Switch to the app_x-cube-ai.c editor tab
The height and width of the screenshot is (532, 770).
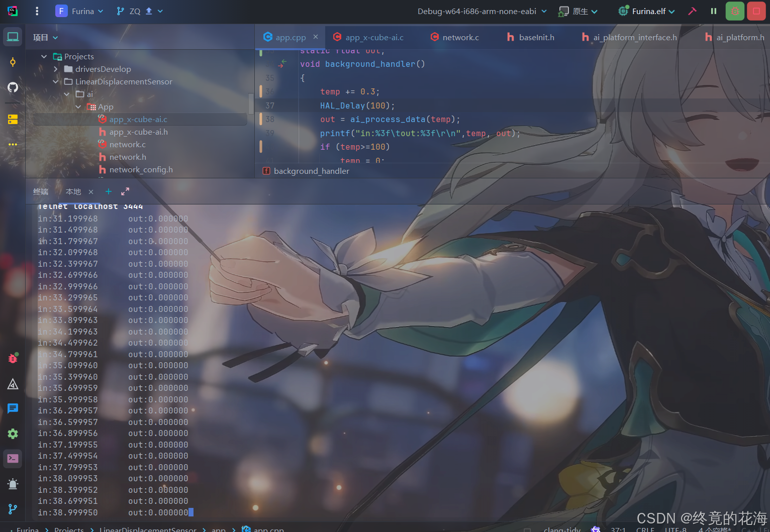tap(368, 37)
